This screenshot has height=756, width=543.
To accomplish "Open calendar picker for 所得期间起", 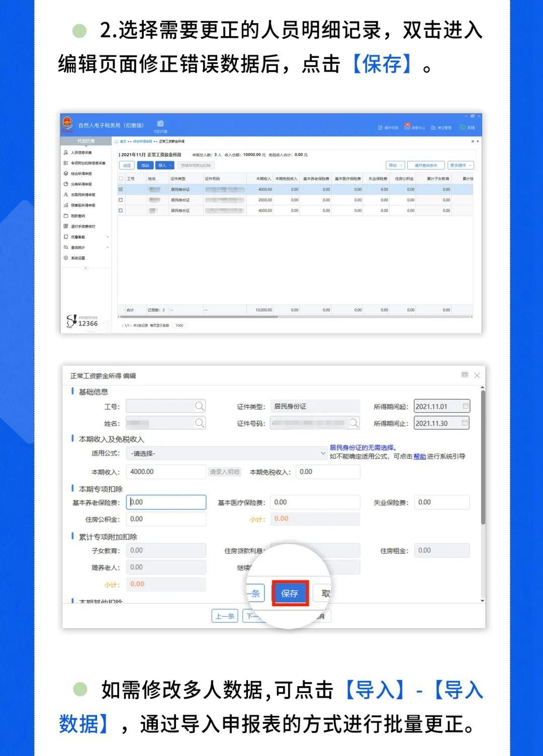I will click(x=465, y=406).
